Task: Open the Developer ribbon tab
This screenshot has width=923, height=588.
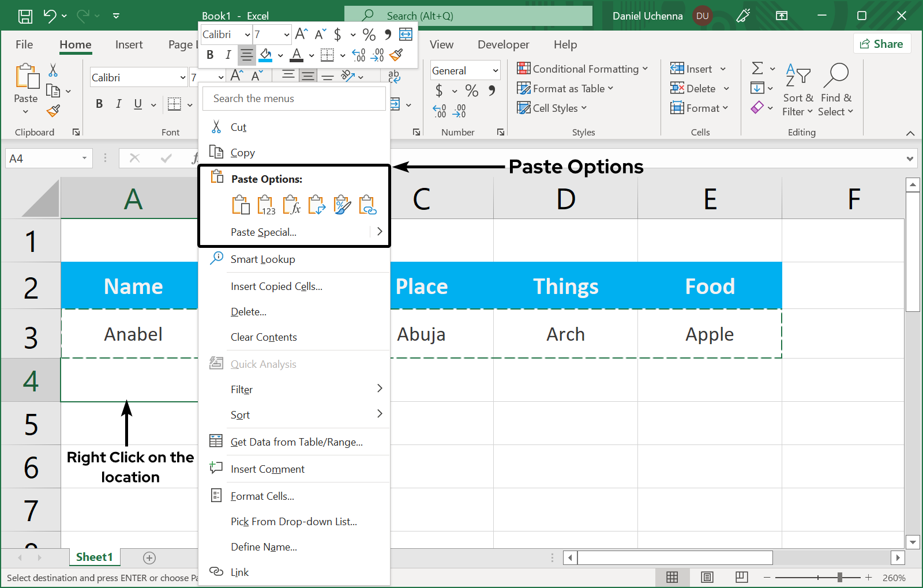Action: (503, 44)
